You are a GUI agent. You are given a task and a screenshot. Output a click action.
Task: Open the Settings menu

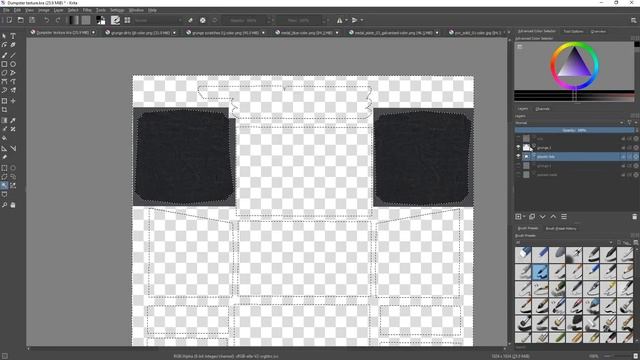[117, 10]
